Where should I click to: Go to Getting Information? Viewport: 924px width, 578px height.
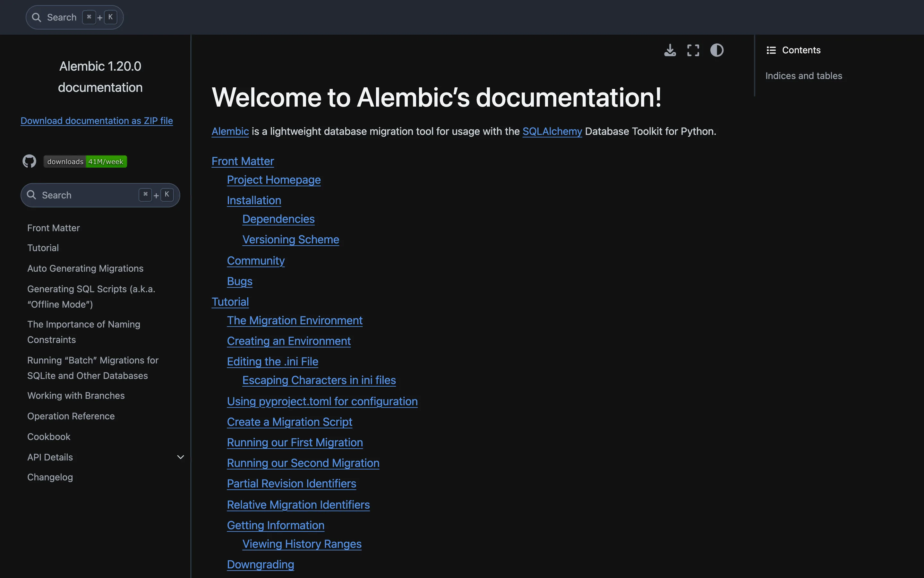click(x=276, y=525)
